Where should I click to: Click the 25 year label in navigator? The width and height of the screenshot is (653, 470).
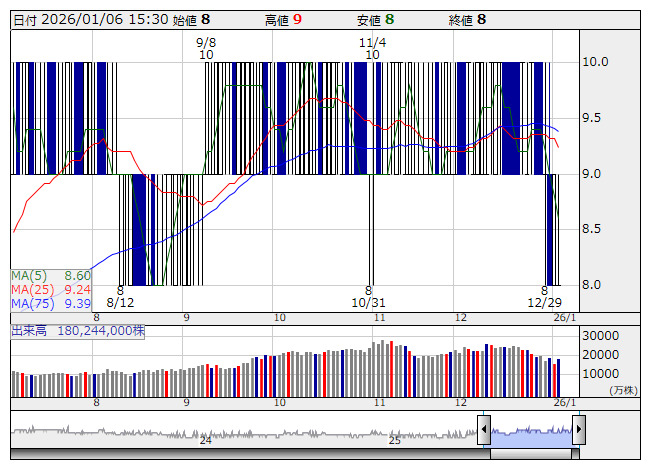tap(395, 440)
